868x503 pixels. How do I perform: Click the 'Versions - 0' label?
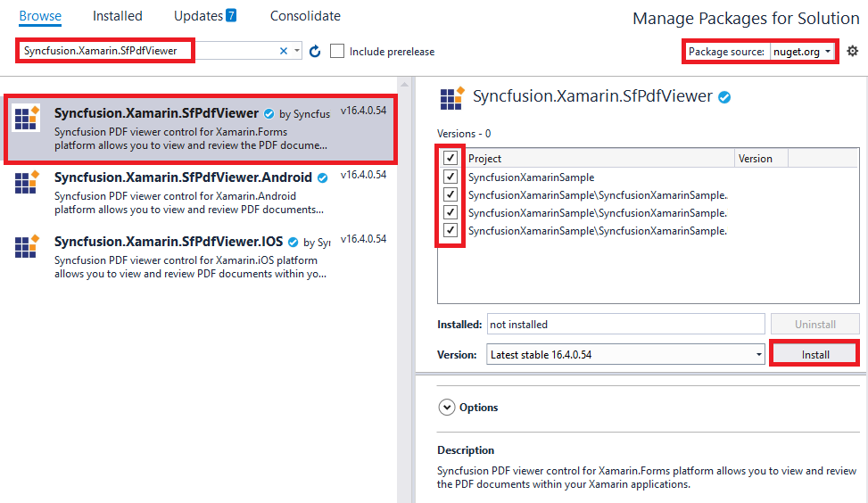464,134
